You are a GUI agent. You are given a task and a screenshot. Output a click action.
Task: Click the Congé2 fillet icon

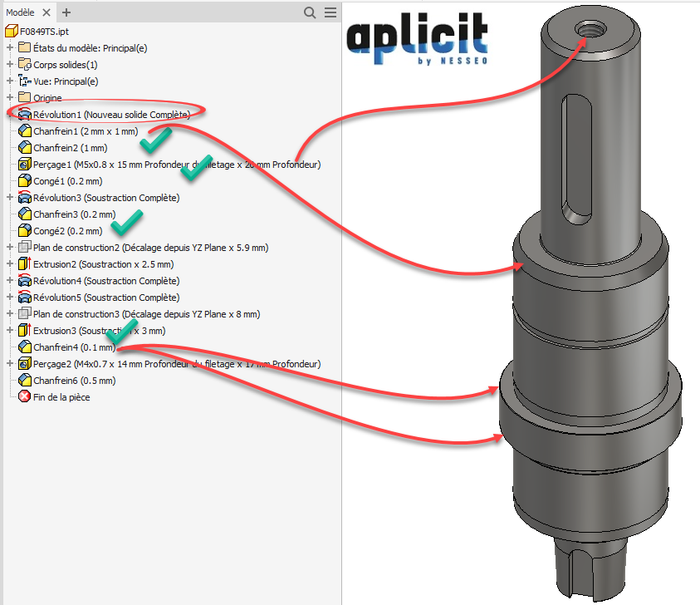click(x=25, y=230)
